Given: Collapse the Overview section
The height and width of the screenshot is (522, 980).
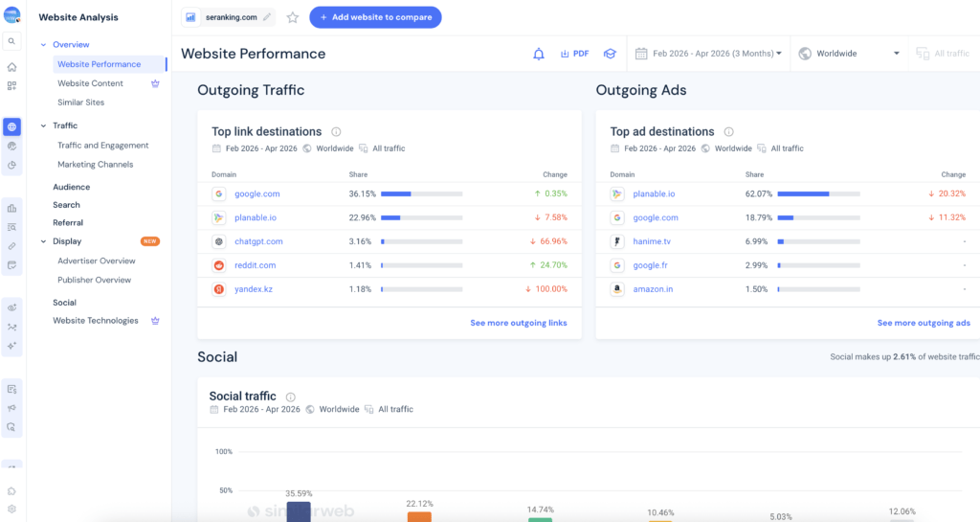Looking at the screenshot, I should coord(43,45).
